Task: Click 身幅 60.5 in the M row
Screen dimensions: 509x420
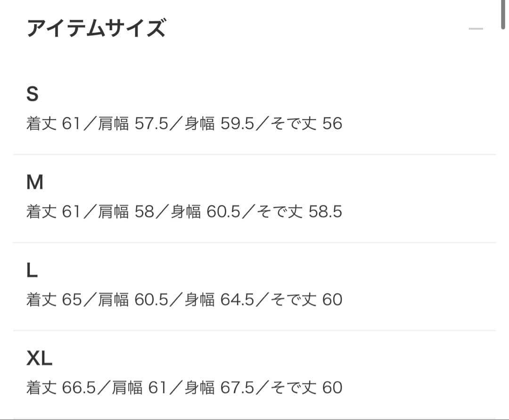Action: [x=205, y=212]
